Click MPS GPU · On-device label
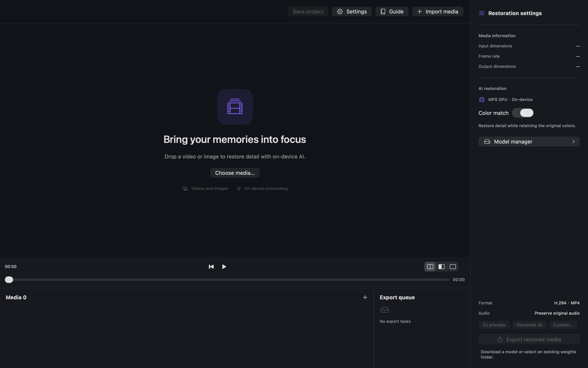 pyautogui.click(x=510, y=100)
